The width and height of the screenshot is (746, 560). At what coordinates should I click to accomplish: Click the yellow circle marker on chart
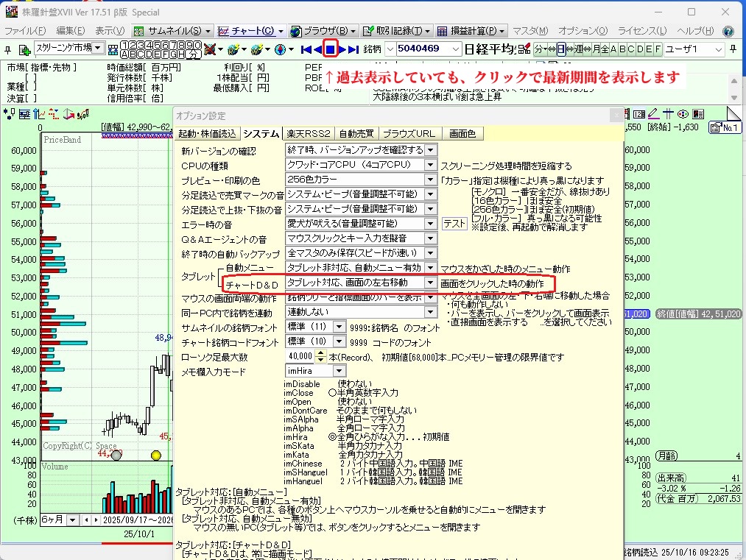(x=155, y=456)
